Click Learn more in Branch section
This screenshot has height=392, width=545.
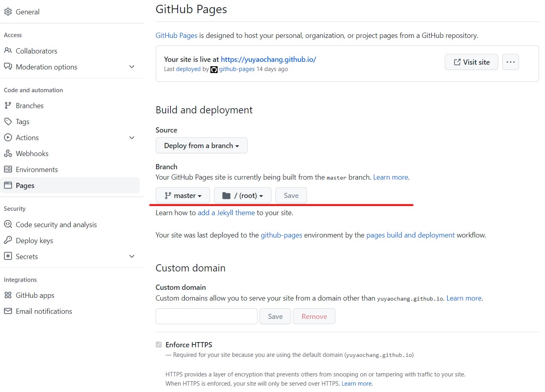point(390,177)
